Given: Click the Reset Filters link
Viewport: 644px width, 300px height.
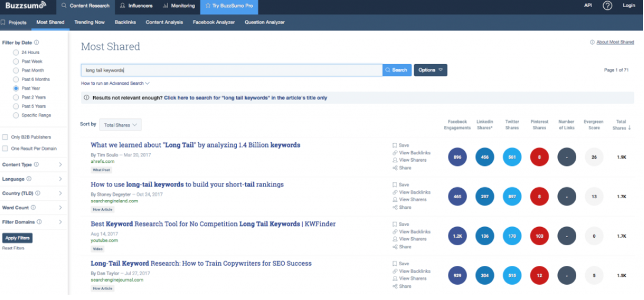Looking at the screenshot, I should click(13, 248).
